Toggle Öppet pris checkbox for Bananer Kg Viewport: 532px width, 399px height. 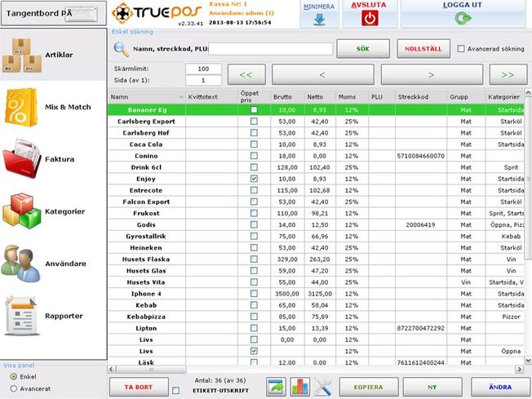point(254,110)
